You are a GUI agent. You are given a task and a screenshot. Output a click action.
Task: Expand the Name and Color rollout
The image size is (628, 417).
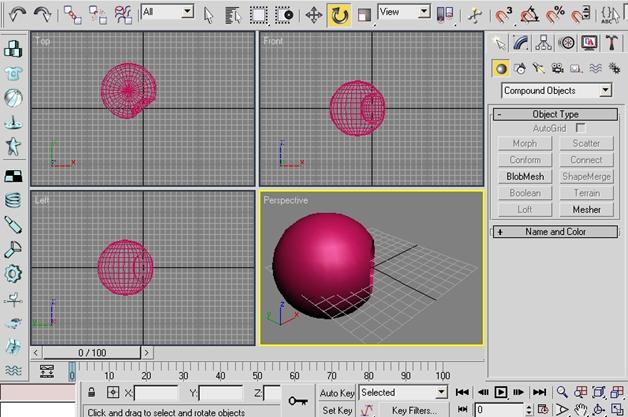coord(556,232)
